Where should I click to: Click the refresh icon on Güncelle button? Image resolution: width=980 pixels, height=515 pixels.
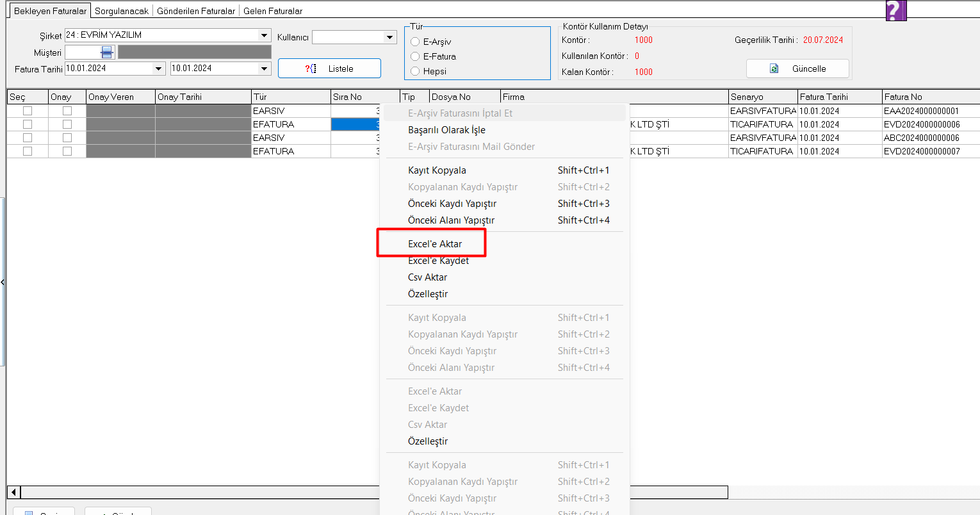(774, 69)
